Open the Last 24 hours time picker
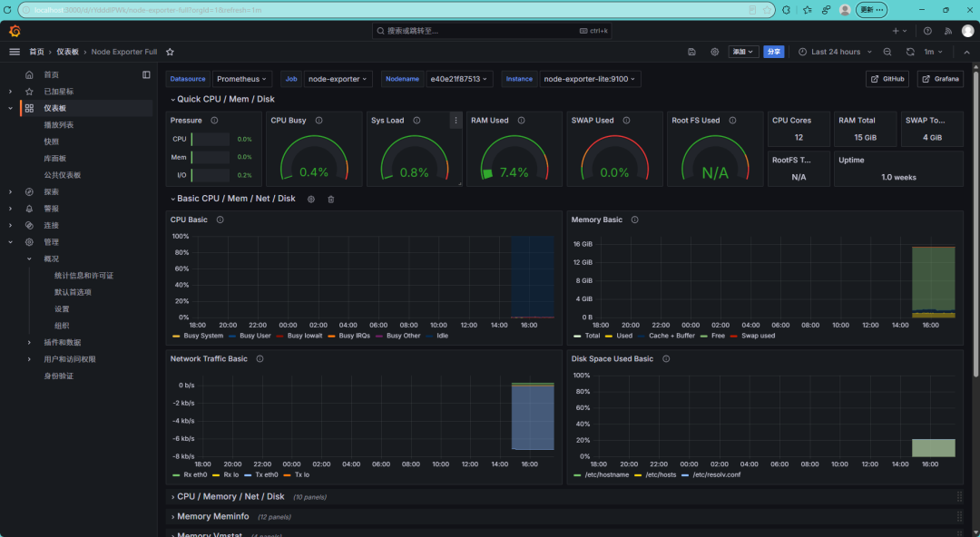The width and height of the screenshot is (980, 537). (835, 52)
